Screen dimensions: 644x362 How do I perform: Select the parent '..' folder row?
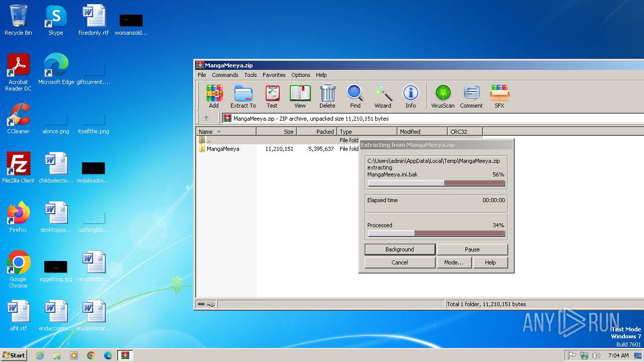pyautogui.click(x=340, y=140)
